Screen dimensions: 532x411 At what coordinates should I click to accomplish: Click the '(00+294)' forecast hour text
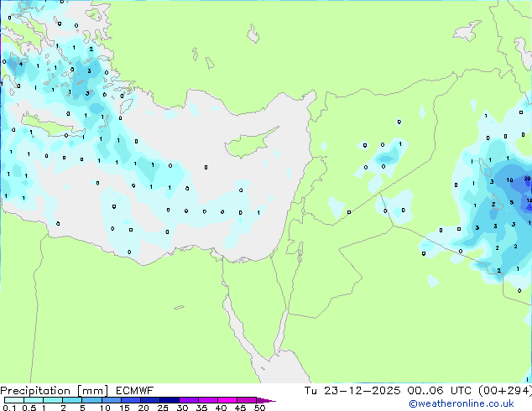click(x=505, y=391)
